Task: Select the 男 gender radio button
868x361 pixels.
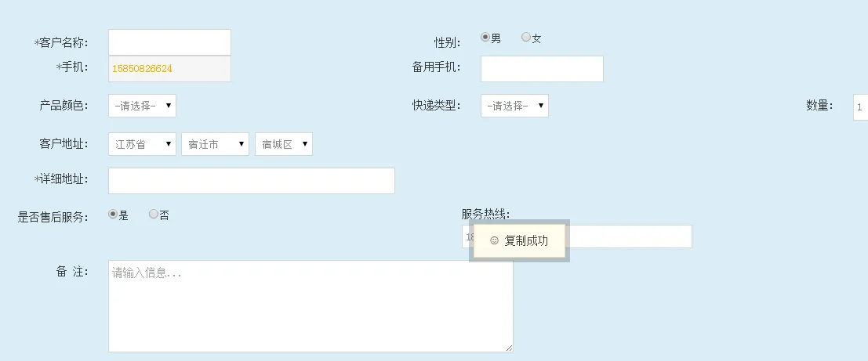Action: [485, 38]
